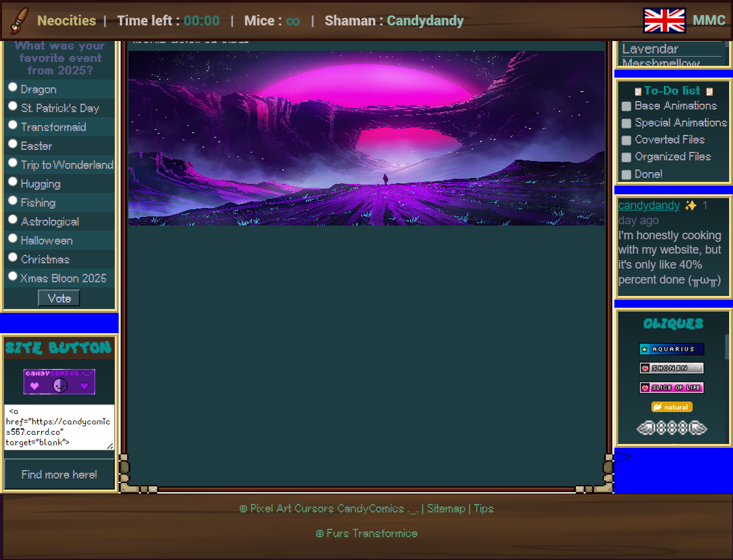Open the Shonen clique badge

pyautogui.click(x=671, y=368)
